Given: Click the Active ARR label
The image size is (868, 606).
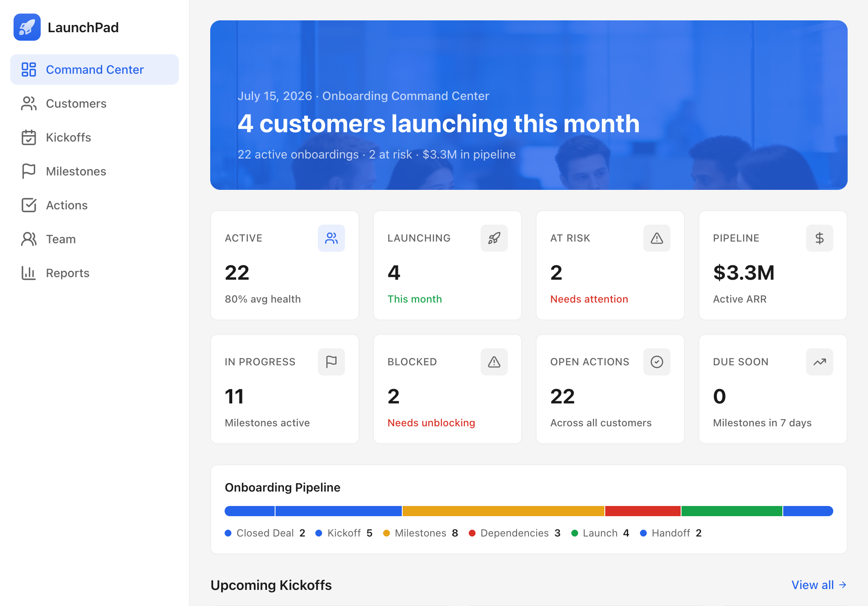Looking at the screenshot, I should click(x=740, y=299).
